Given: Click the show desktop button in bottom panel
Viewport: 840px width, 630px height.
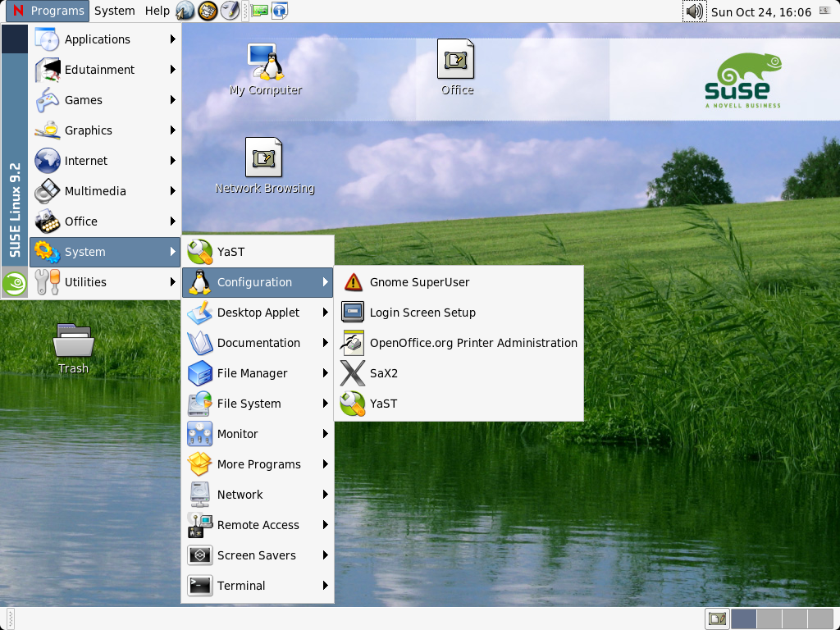Looking at the screenshot, I should (717, 619).
